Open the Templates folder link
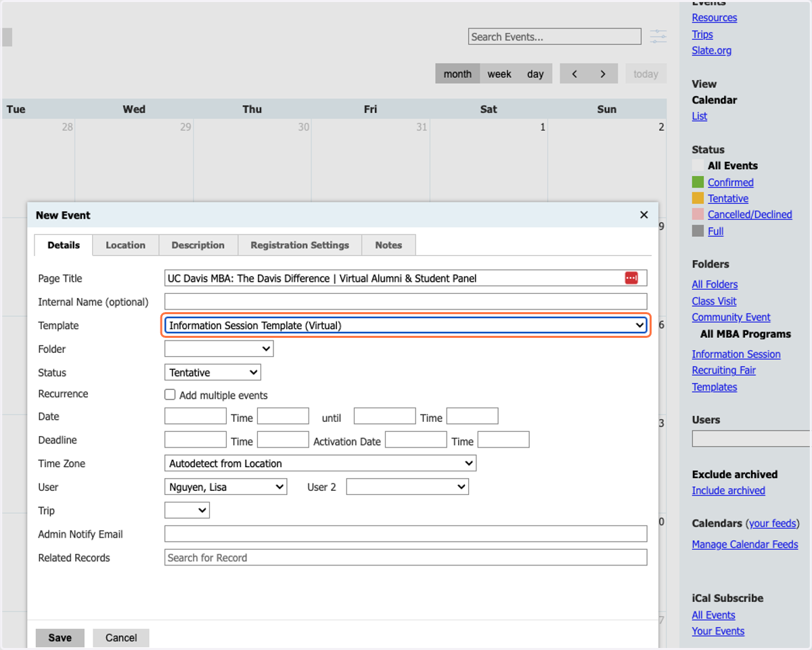812x650 pixels. pos(714,387)
